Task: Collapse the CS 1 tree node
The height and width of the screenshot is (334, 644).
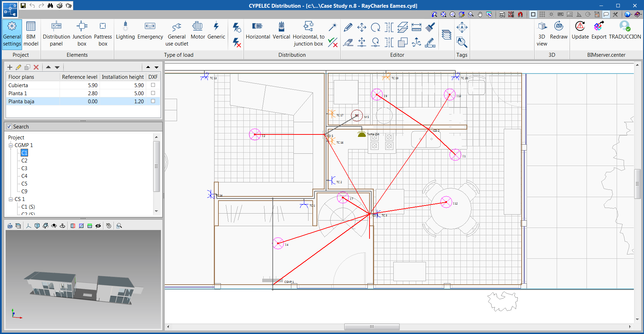Action: pyautogui.click(x=11, y=199)
